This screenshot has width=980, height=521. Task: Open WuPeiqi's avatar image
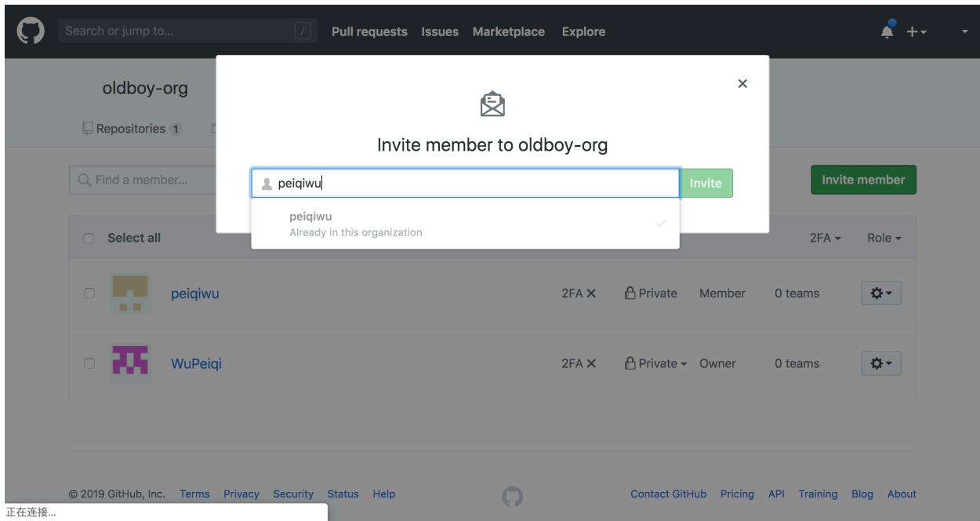point(130,363)
